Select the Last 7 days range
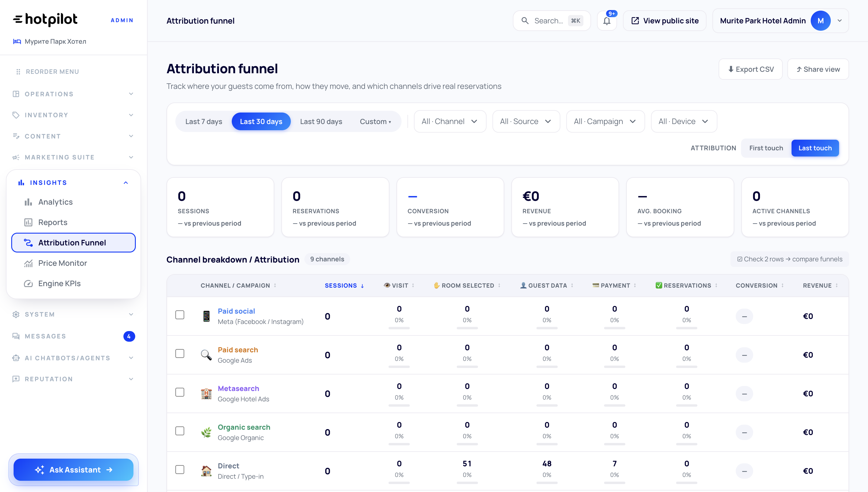The image size is (868, 492). [x=204, y=121]
